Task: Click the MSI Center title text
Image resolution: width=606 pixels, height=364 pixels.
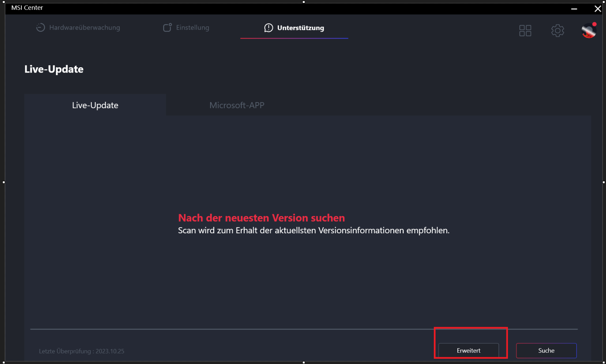Action: click(27, 8)
